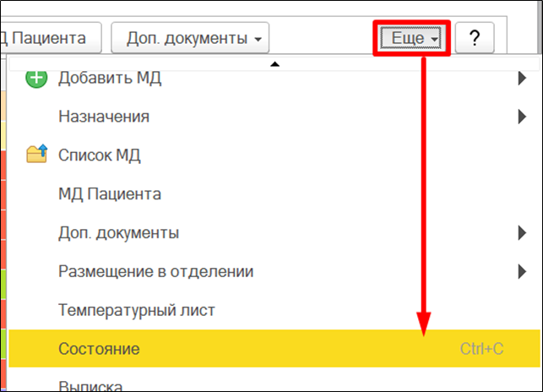
Task: Select the highlighted Состояние menu item
Action: 99,349
